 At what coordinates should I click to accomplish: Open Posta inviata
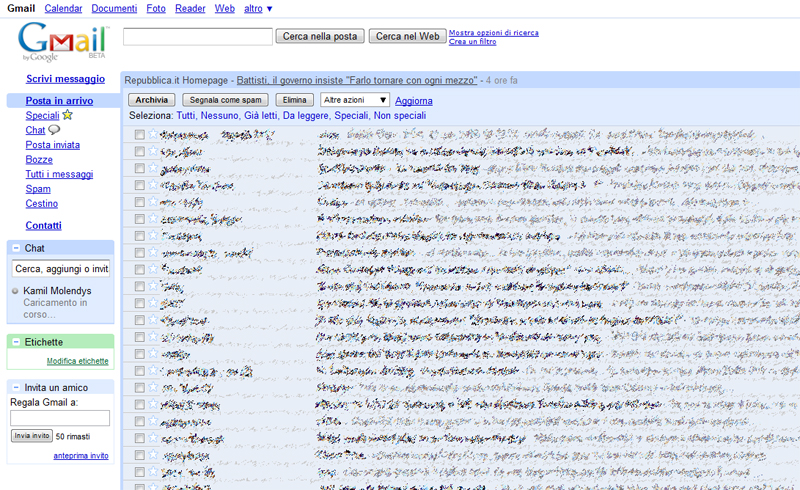pos(53,145)
